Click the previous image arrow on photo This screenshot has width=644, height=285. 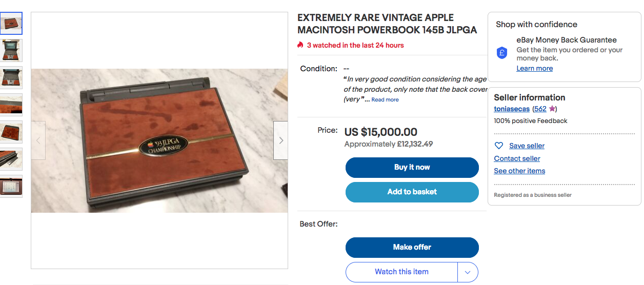coord(38,140)
